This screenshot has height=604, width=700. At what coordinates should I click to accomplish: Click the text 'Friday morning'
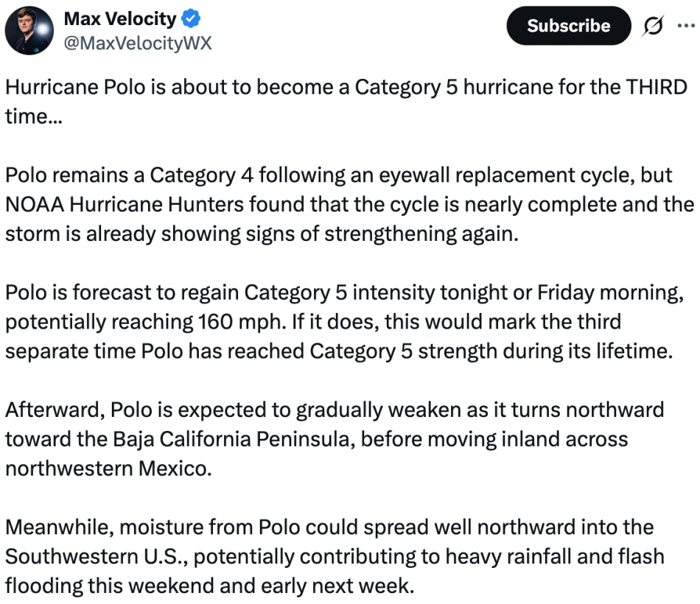click(x=609, y=293)
